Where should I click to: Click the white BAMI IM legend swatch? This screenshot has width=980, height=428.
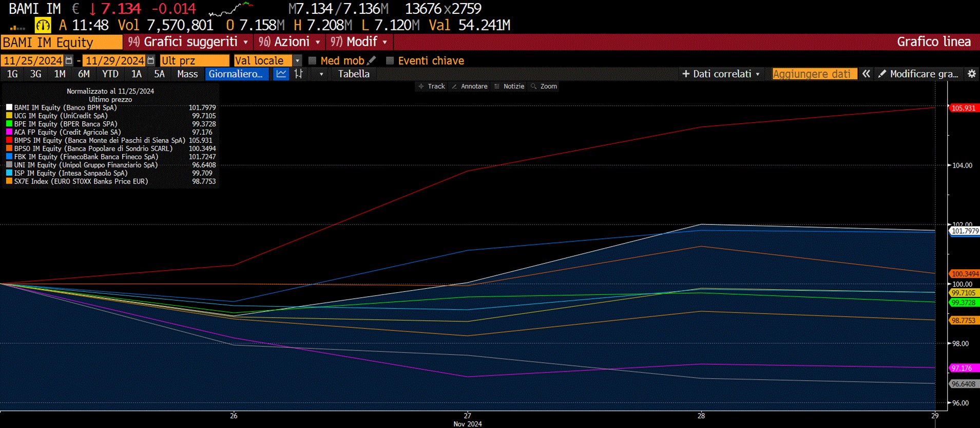click(x=9, y=107)
